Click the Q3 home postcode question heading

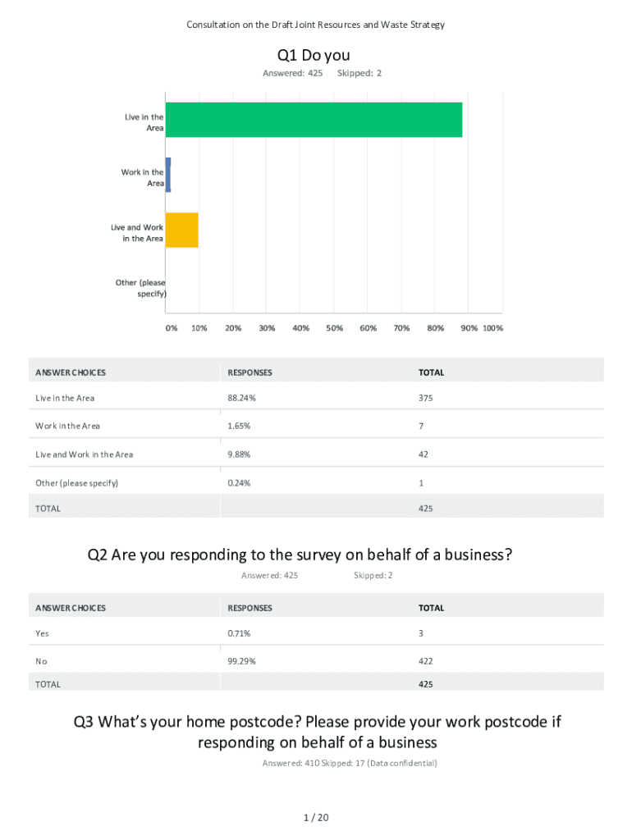point(317,732)
